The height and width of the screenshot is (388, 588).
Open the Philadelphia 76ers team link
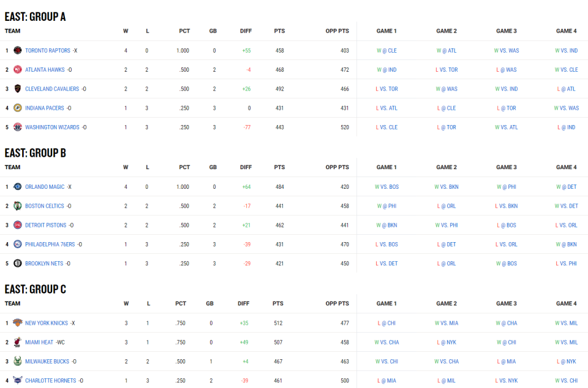[50, 245]
